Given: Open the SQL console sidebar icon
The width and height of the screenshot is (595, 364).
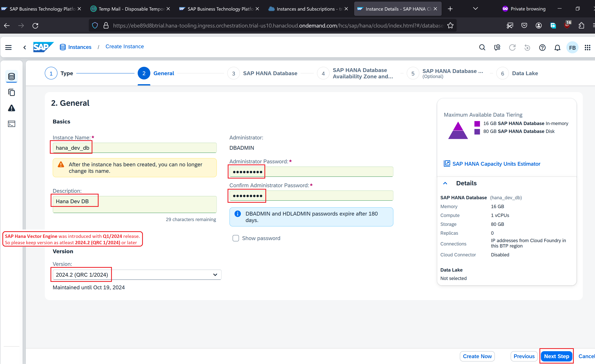Looking at the screenshot, I should coord(12,124).
